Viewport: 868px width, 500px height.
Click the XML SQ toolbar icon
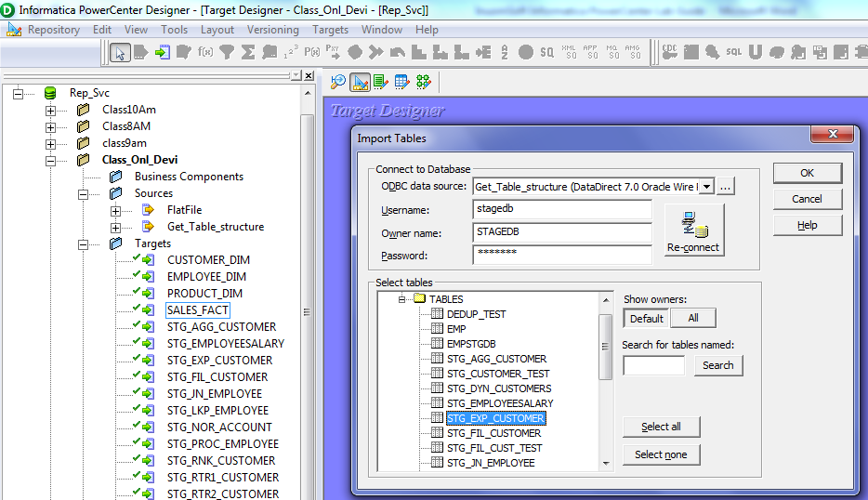569,53
